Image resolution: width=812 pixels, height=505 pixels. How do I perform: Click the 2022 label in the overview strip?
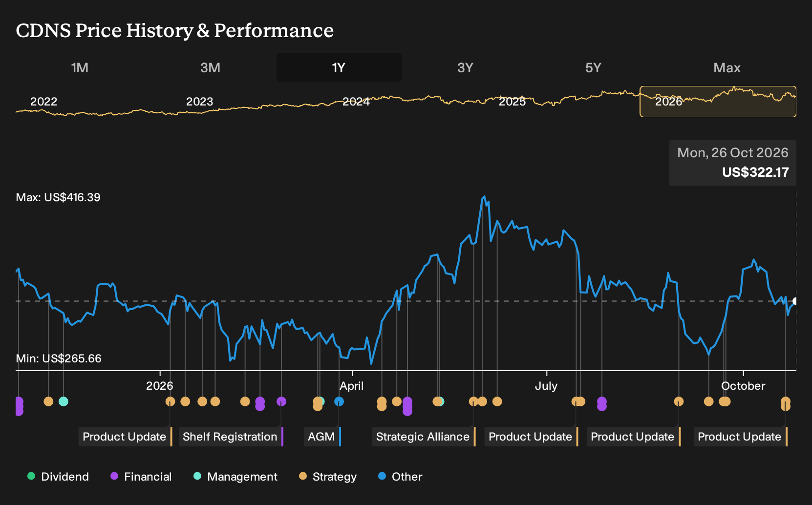[44, 102]
